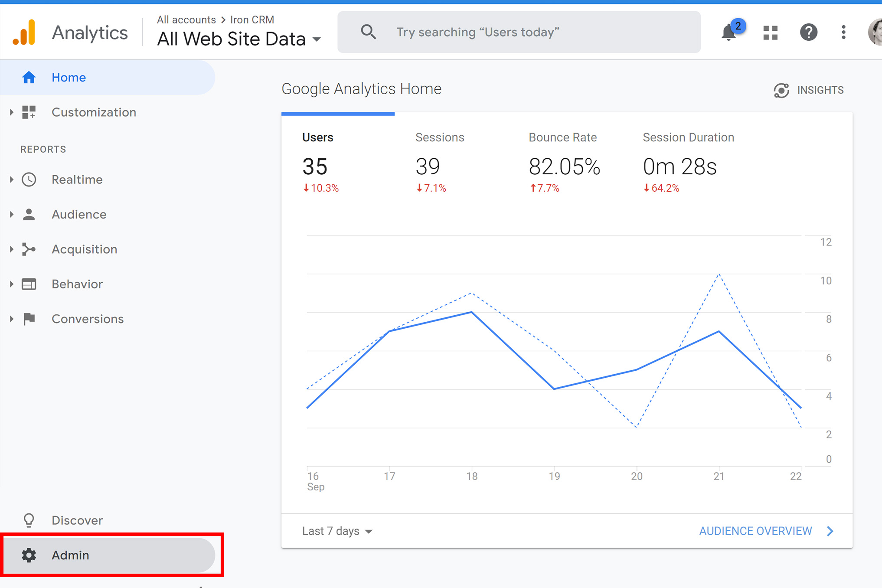Go to Home in the sidebar
This screenshot has height=588, width=882.
tap(108, 77)
